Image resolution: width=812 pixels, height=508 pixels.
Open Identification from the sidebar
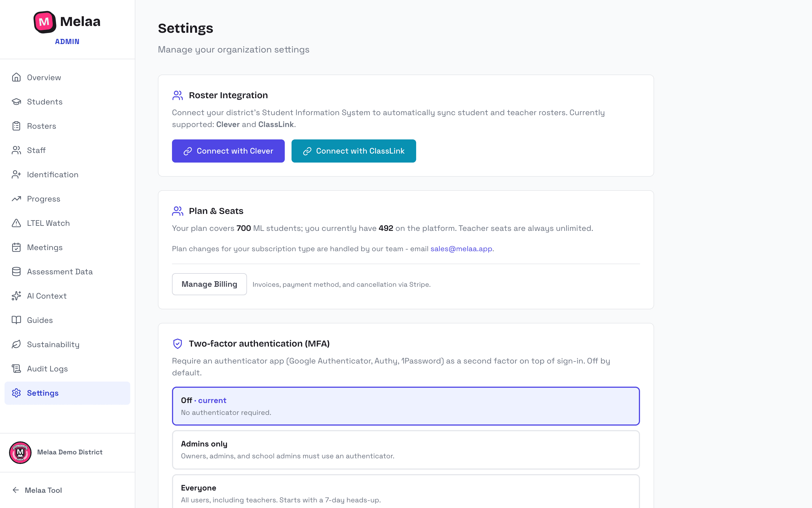coord(67,174)
